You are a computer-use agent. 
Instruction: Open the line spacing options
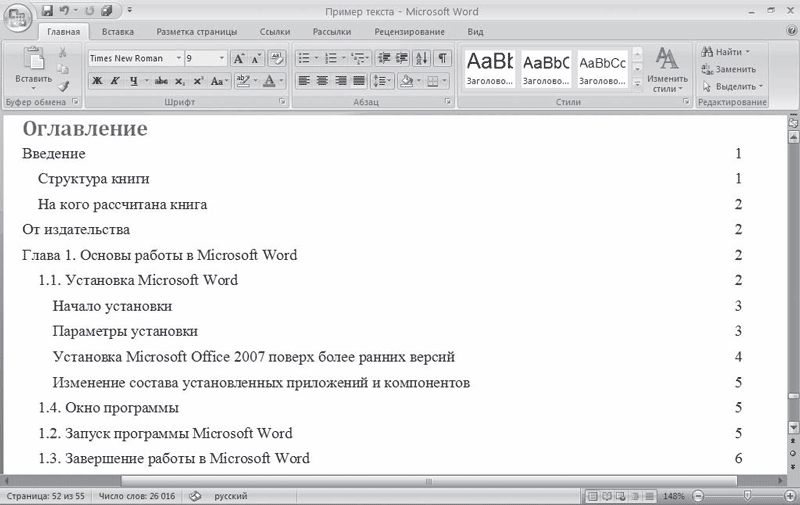click(x=382, y=81)
